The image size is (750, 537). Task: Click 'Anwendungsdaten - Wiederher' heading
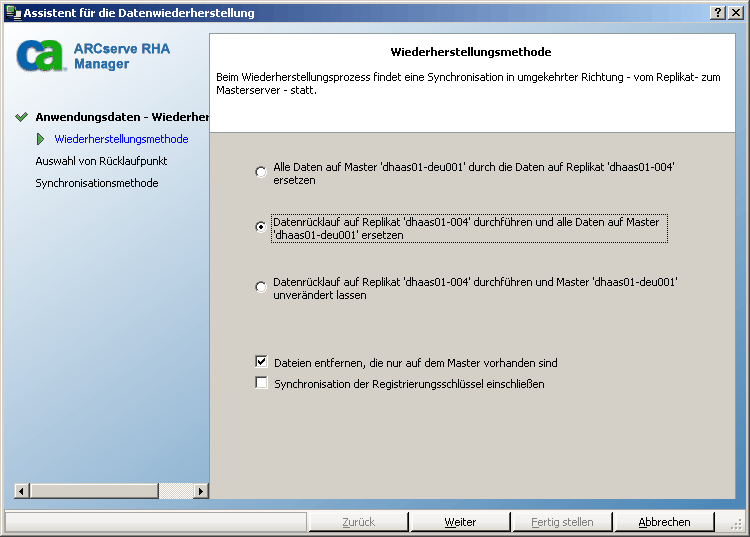(122, 117)
